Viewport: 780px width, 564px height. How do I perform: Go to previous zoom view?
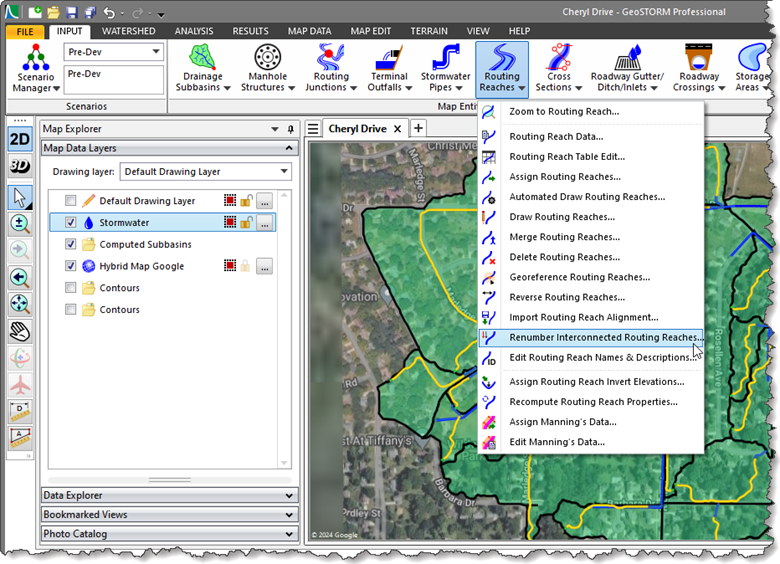click(x=20, y=278)
